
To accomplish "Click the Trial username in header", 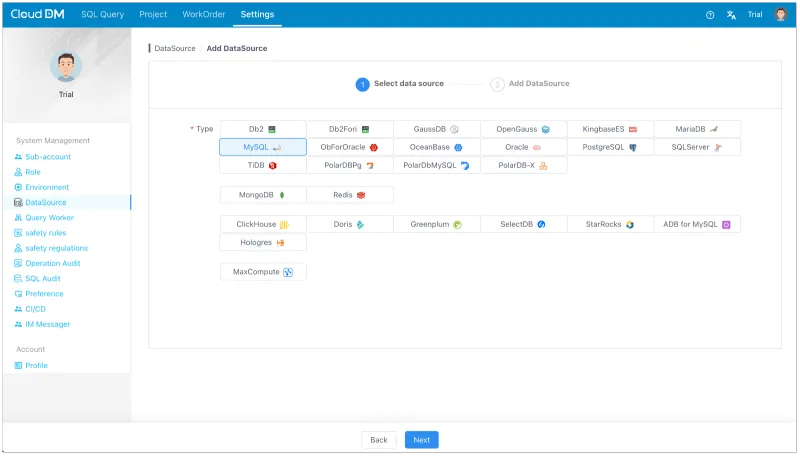I will [755, 14].
